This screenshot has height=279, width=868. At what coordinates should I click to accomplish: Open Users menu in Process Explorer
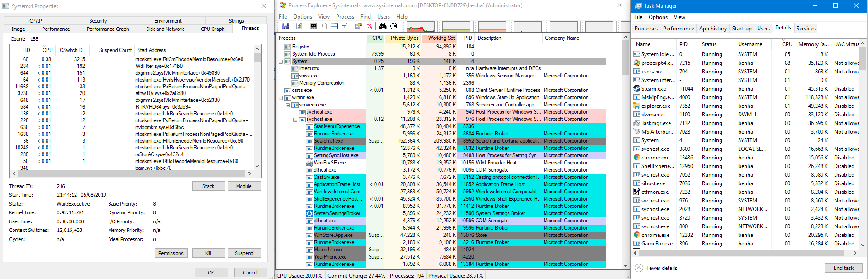pyautogui.click(x=384, y=17)
